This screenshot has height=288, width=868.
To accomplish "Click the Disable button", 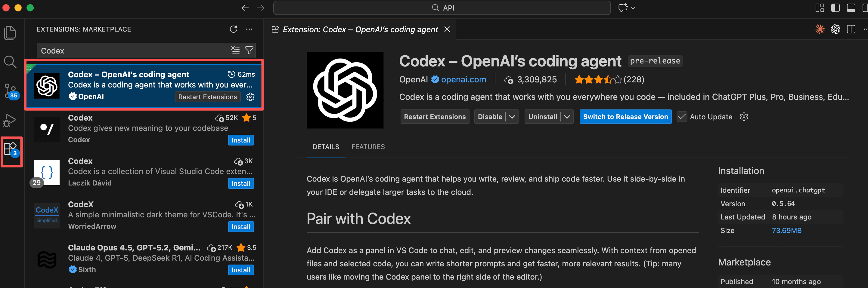I will click(x=490, y=117).
